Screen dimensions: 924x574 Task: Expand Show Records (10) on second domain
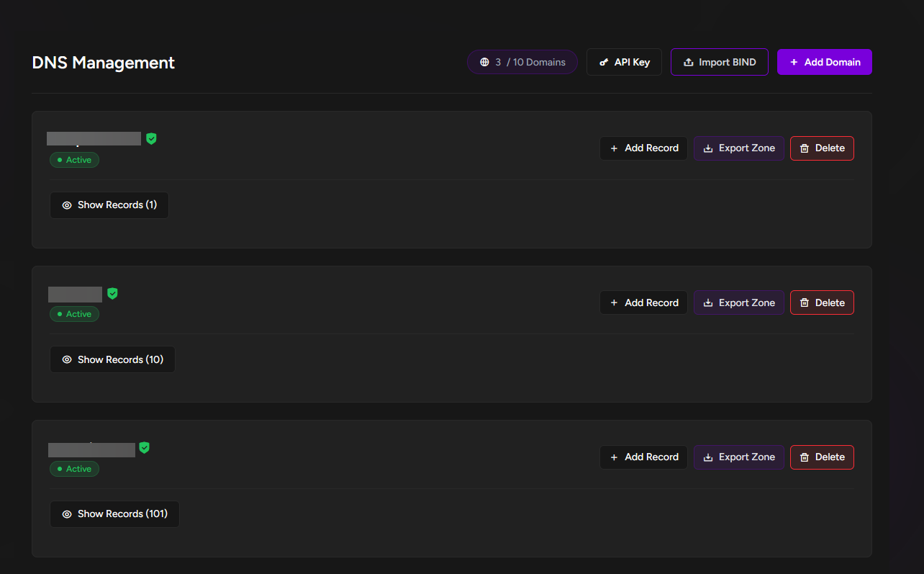[112, 359]
